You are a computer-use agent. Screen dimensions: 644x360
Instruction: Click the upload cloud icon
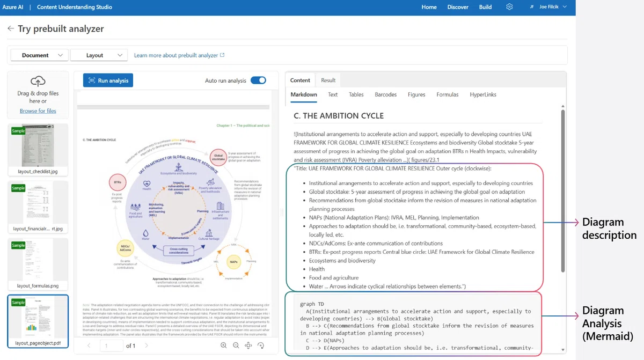click(x=38, y=82)
